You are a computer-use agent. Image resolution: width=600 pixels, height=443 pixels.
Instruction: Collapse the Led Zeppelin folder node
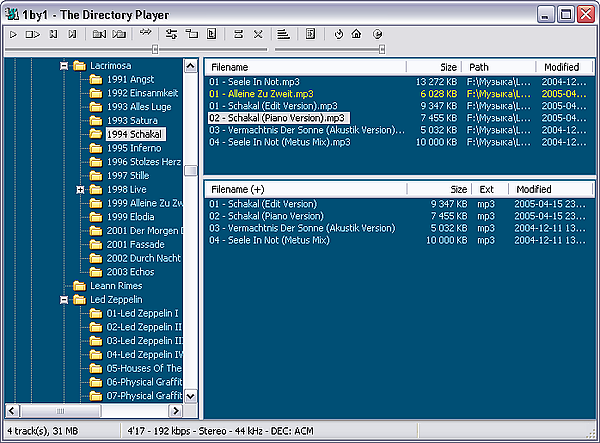pyautogui.click(x=64, y=299)
